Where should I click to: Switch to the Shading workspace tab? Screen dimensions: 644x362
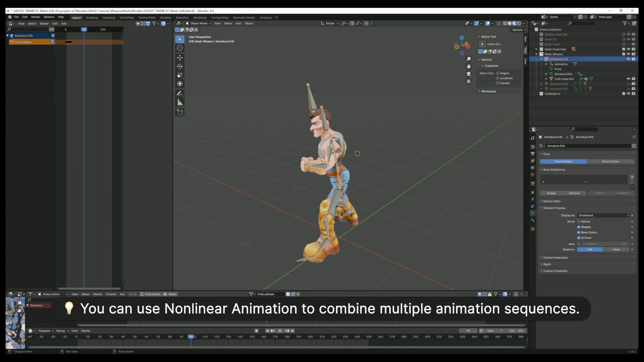pos(165,17)
